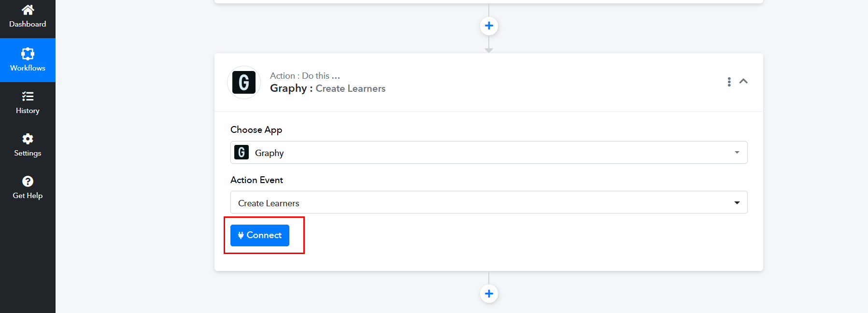The image size is (868, 313).
Task: Click the Workflows puzzle icon
Action: (28, 54)
